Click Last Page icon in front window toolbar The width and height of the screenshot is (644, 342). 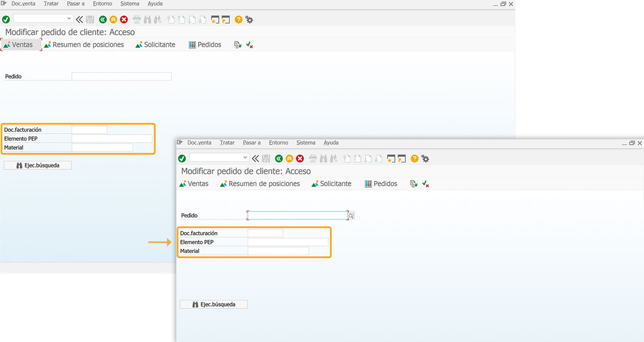tap(378, 159)
